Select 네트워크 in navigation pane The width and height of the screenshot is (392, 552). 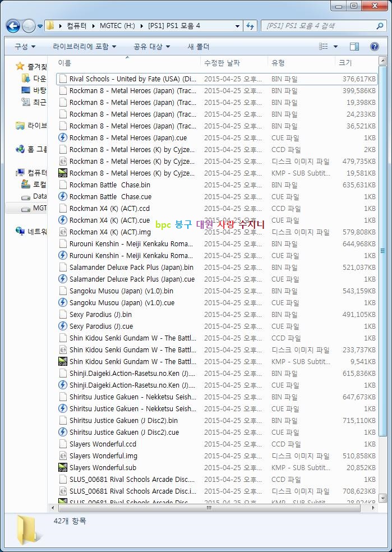coord(31,231)
